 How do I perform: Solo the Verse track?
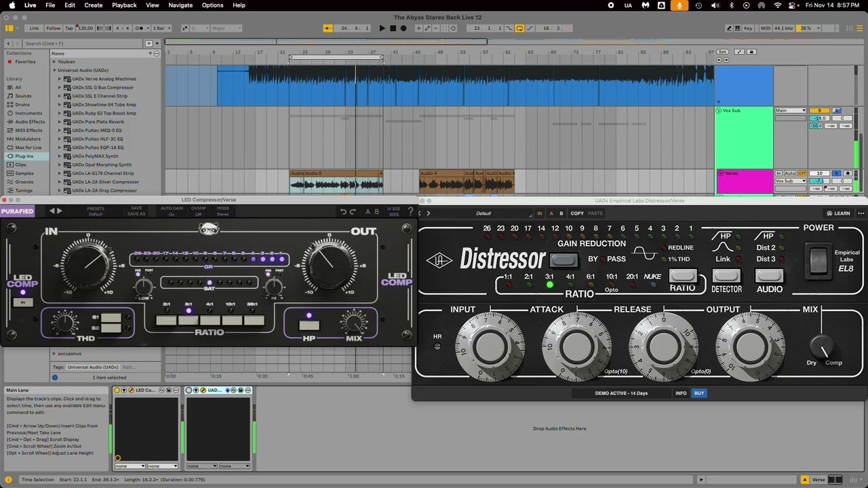pyautogui.click(x=837, y=174)
